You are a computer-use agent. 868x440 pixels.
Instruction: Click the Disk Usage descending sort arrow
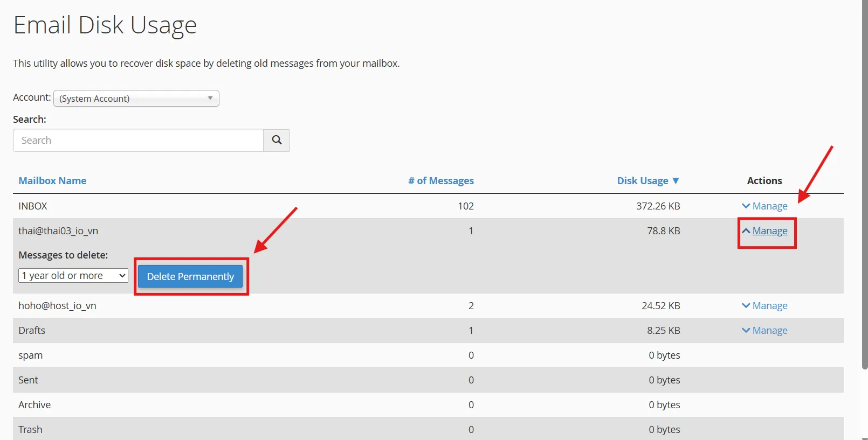676,181
